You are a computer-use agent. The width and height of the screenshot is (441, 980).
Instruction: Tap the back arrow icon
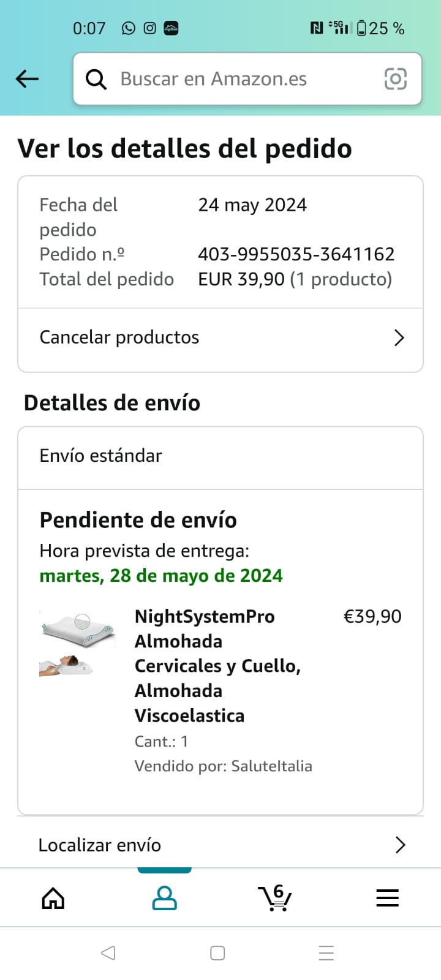point(28,79)
